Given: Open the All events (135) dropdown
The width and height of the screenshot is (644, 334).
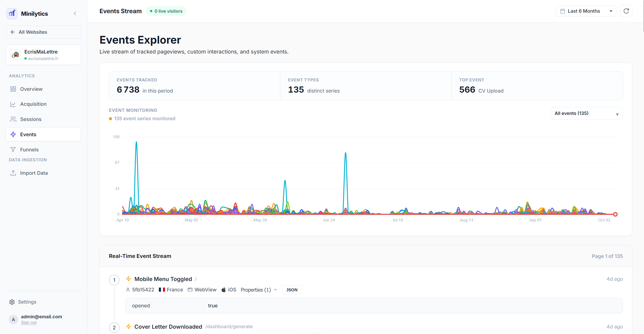Looking at the screenshot, I should pyautogui.click(x=586, y=113).
